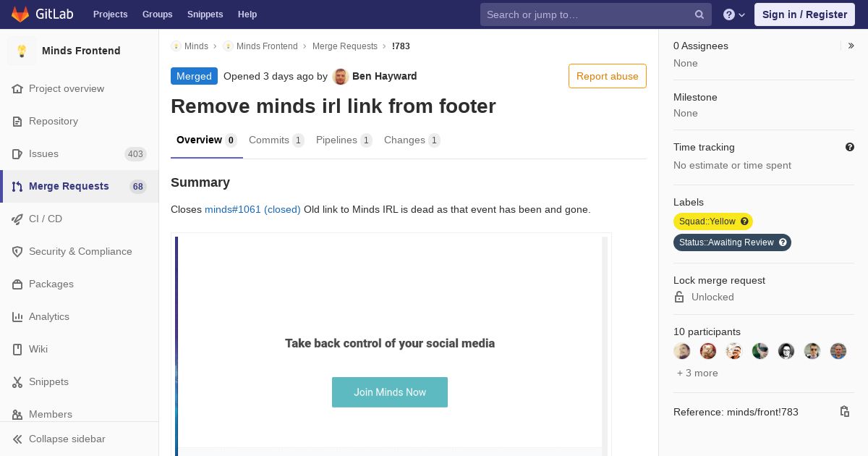Switch to the Commits tab
Viewport: 868px width, 456px height.
point(276,140)
